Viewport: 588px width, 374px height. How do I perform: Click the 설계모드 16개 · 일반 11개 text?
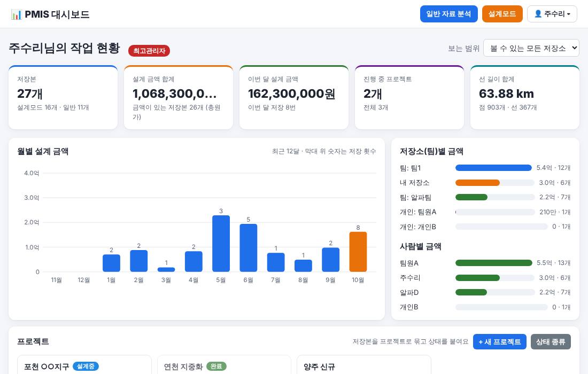tap(53, 107)
